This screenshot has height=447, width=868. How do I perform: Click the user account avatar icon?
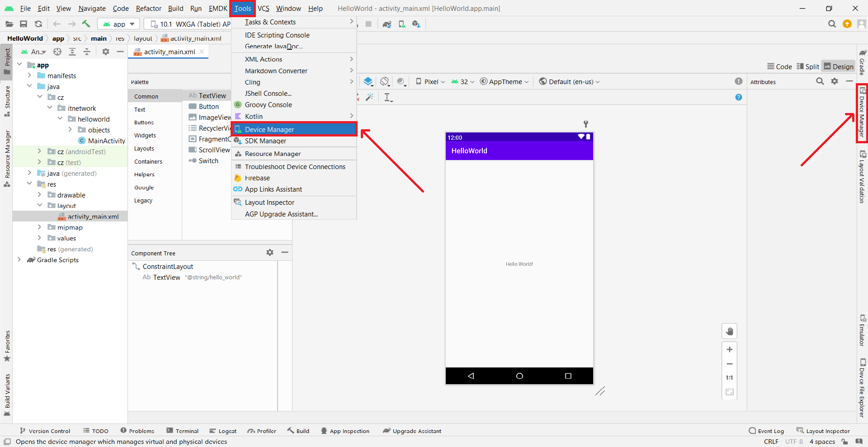coord(862,24)
